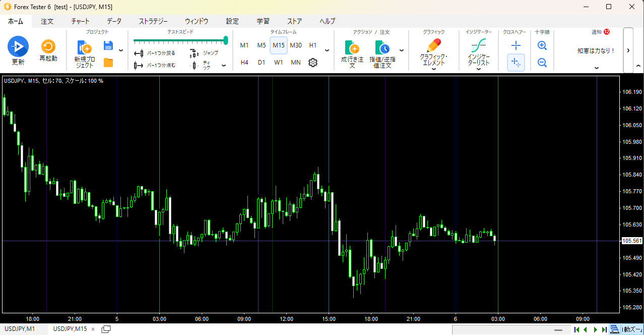Open pending order 指値/逆指値注文 icon
The image size is (644, 335).
(382, 47)
